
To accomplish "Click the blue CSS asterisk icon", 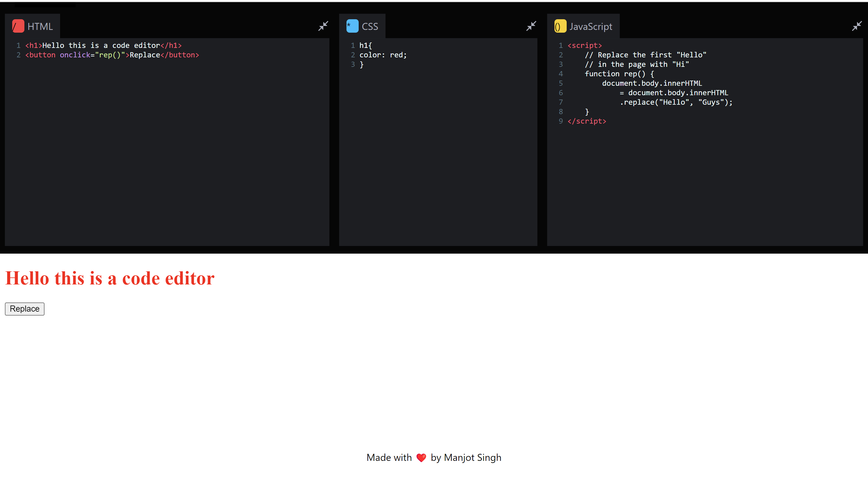I will [352, 26].
